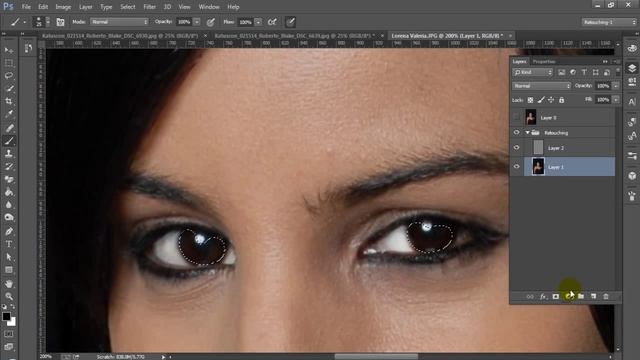
Task: Select the Healing Brush tool
Action: pyautogui.click(x=9, y=128)
